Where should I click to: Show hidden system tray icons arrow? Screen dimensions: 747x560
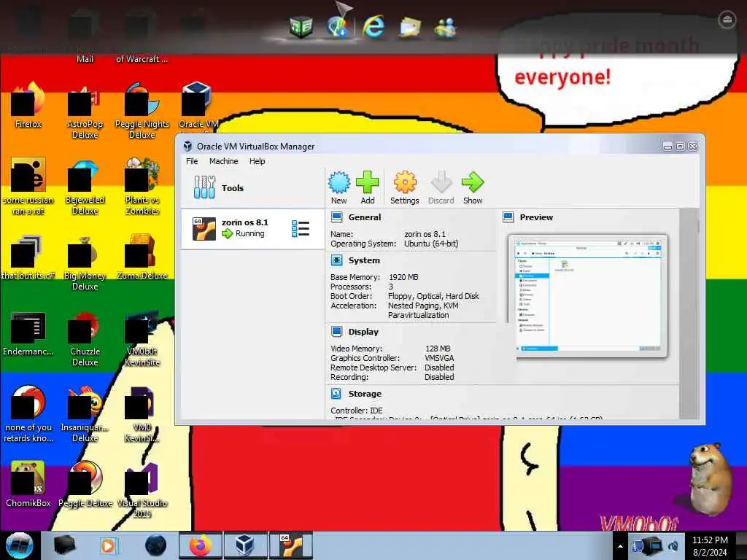tap(620, 546)
